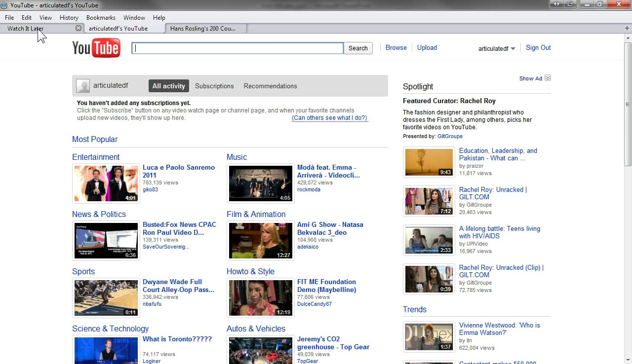
Task: Open the History menu
Action: tap(69, 17)
